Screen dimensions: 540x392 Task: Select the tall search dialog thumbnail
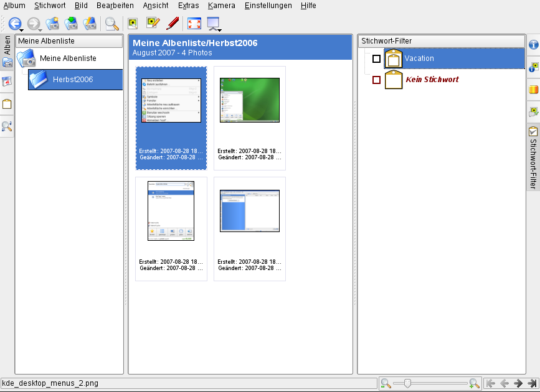[x=171, y=229]
